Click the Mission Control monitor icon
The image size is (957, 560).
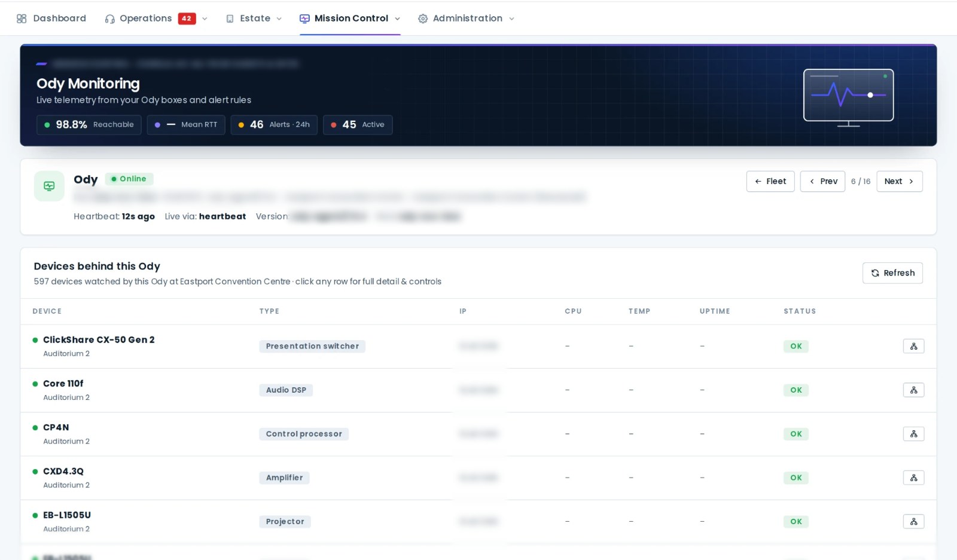pyautogui.click(x=304, y=19)
